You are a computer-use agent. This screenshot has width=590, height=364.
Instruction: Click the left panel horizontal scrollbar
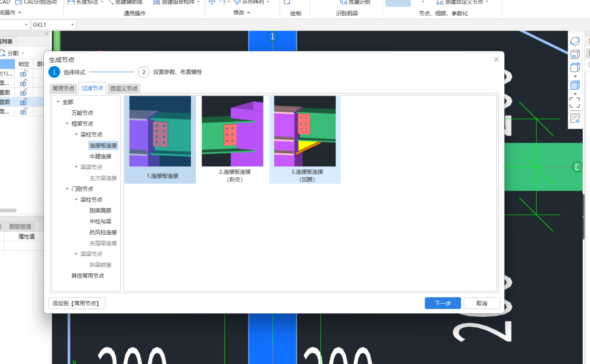click(x=8, y=210)
